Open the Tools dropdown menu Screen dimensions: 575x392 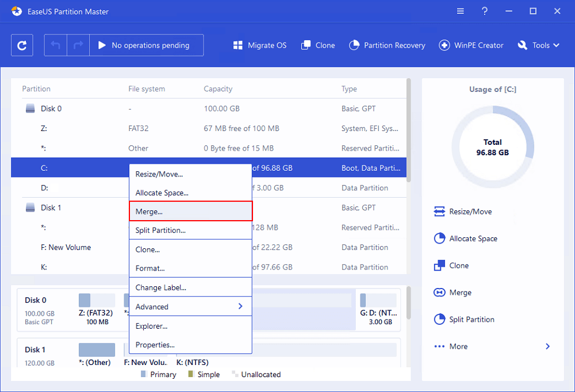click(x=538, y=45)
